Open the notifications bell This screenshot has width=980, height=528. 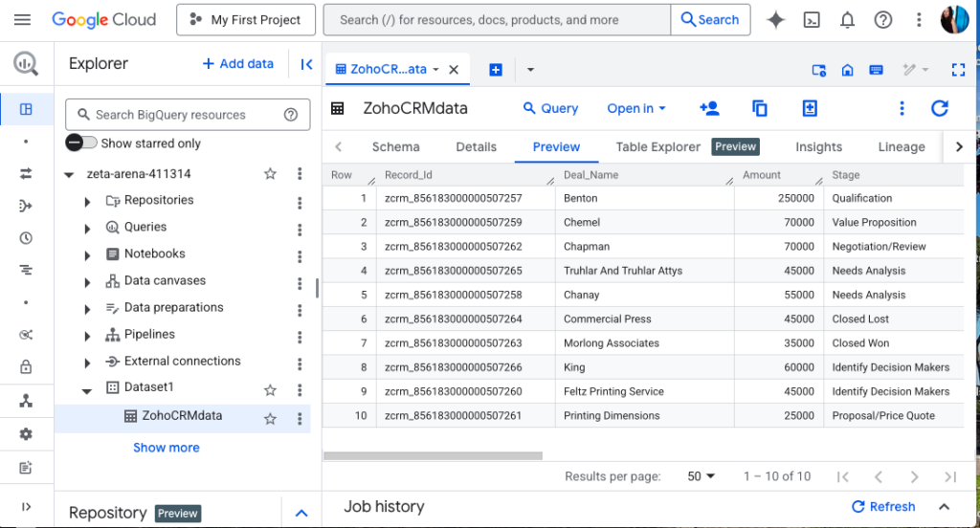coord(847,20)
